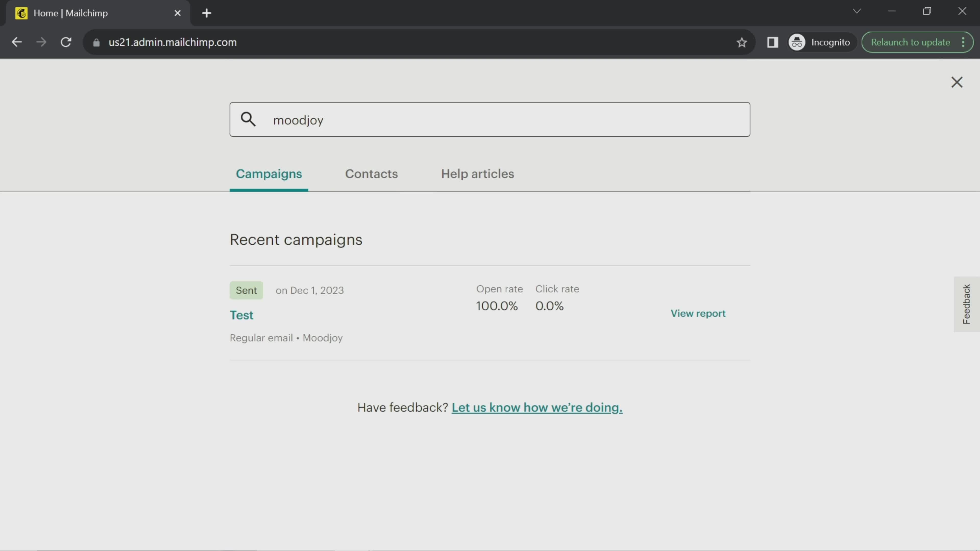Click the split-screen toggle icon
Screen dimensions: 980x551
point(773,42)
